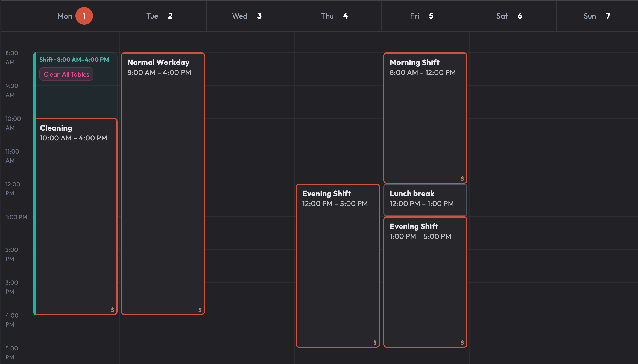Open Friday's Evening Shift 1:00 PM event
Viewport: 638px width, 364px height.
click(425, 282)
